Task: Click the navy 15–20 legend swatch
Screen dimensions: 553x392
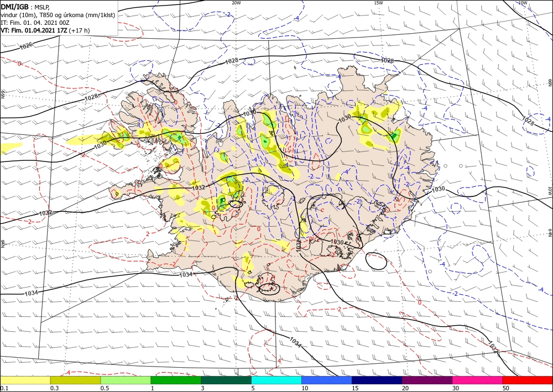Action: pyautogui.click(x=377, y=380)
